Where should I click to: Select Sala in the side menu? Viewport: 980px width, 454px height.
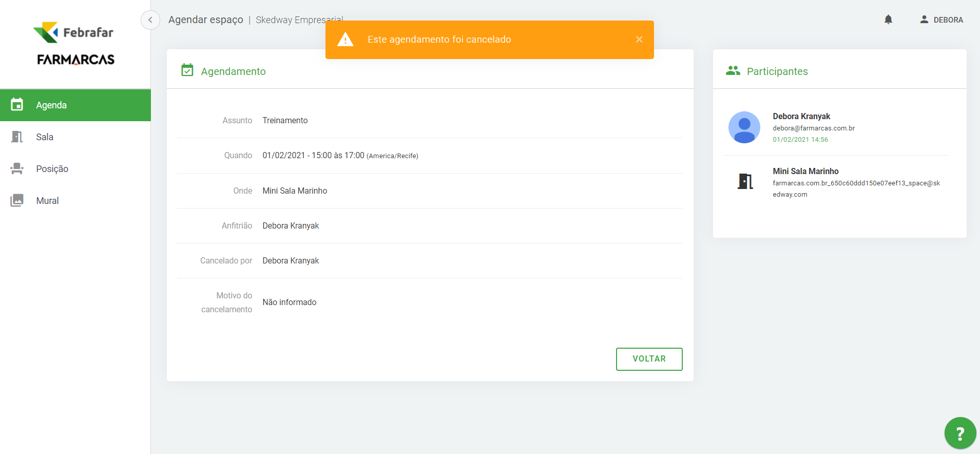(45, 137)
